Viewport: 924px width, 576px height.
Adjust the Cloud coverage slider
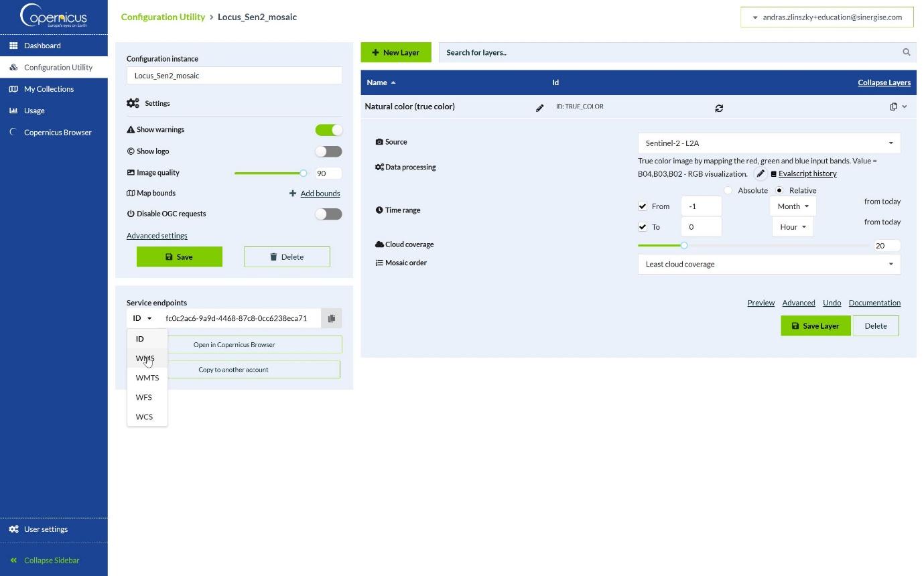[x=684, y=246]
